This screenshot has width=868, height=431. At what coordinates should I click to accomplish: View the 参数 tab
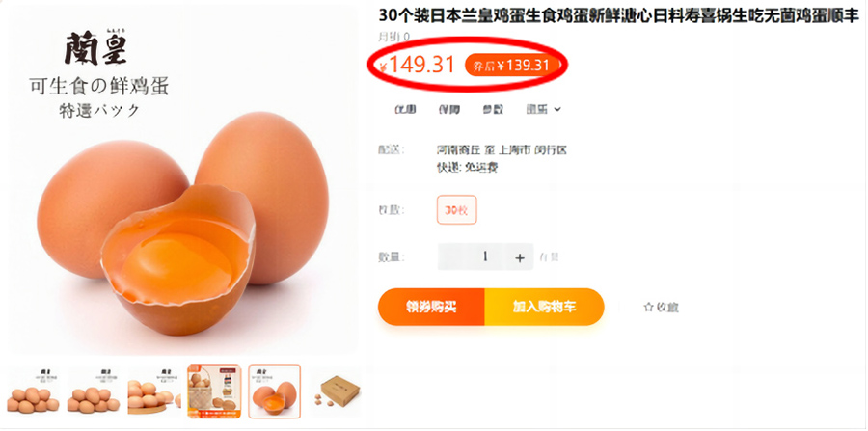click(493, 110)
